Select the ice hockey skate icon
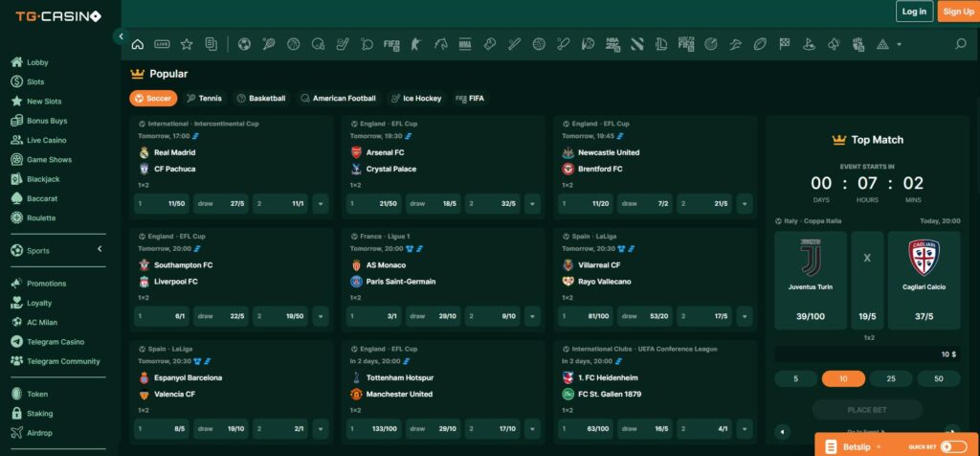 (x=343, y=44)
